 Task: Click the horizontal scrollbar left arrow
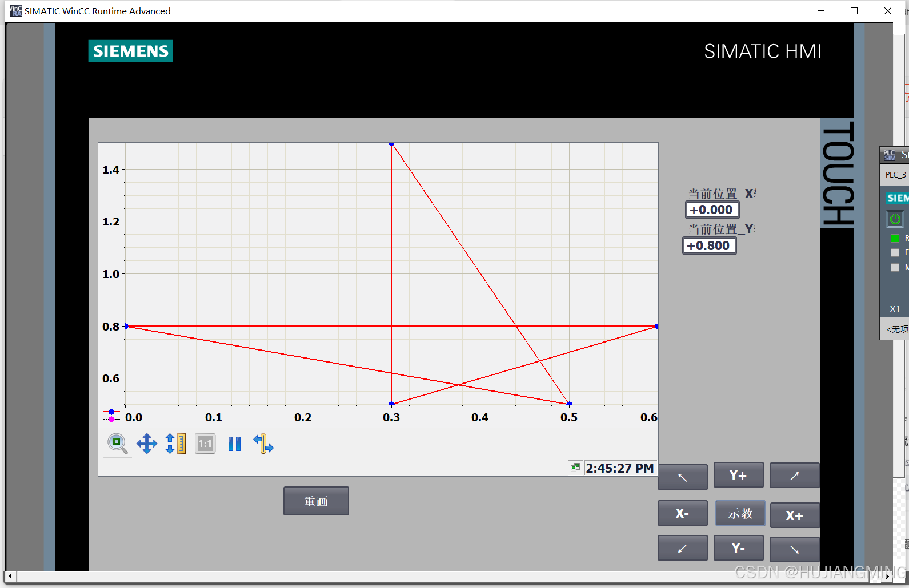coord(10,577)
